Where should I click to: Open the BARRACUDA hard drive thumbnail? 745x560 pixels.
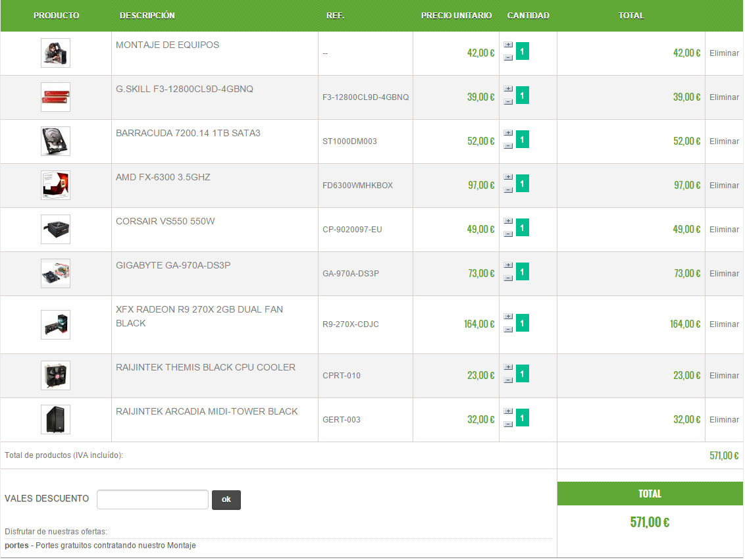(x=55, y=141)
